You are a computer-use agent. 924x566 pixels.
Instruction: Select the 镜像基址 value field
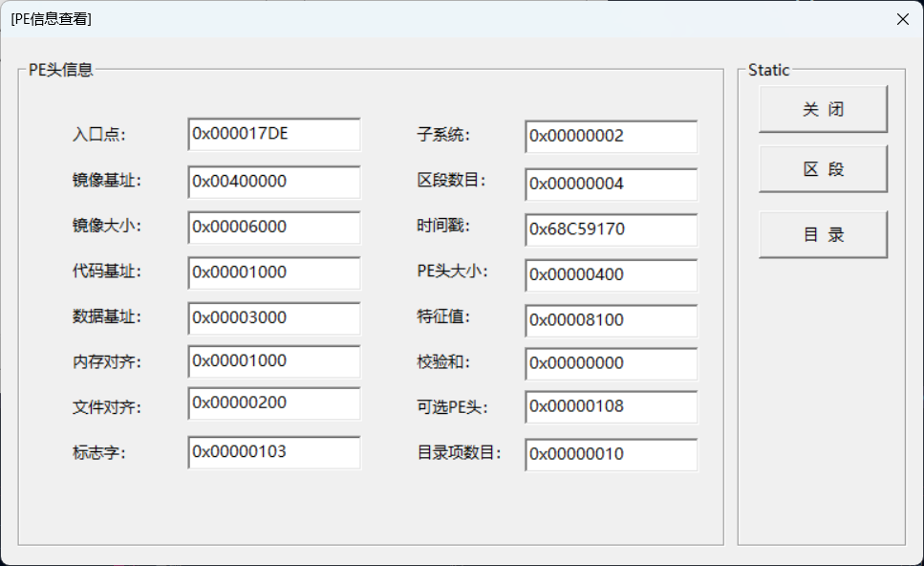pyautogui.click(x=274, y=182)
